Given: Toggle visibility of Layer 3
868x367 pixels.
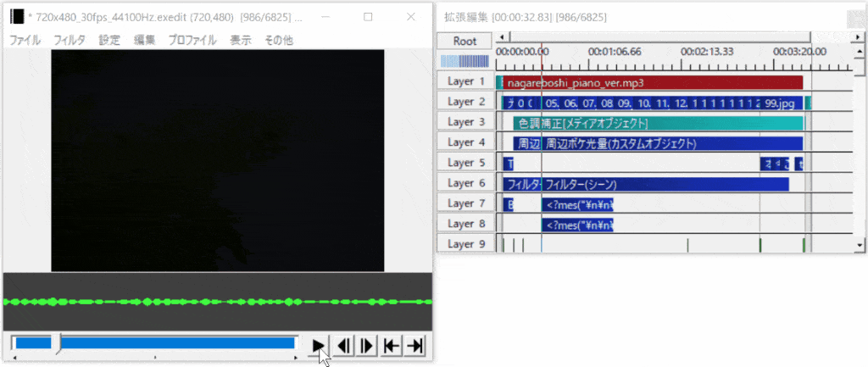Looking at the screenshot, I should (x=465, y=122).
